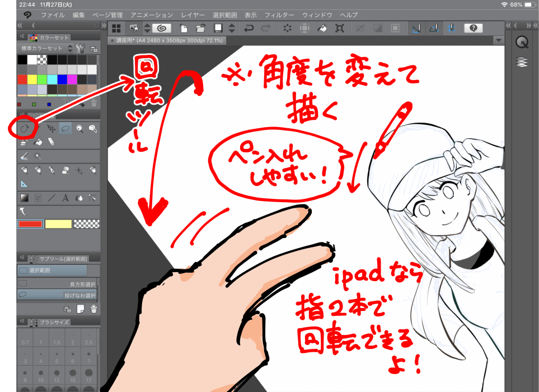The width and height of the screenshot is (539, 392).
Task: Select the gradient tool
Action: coord(24,198)
